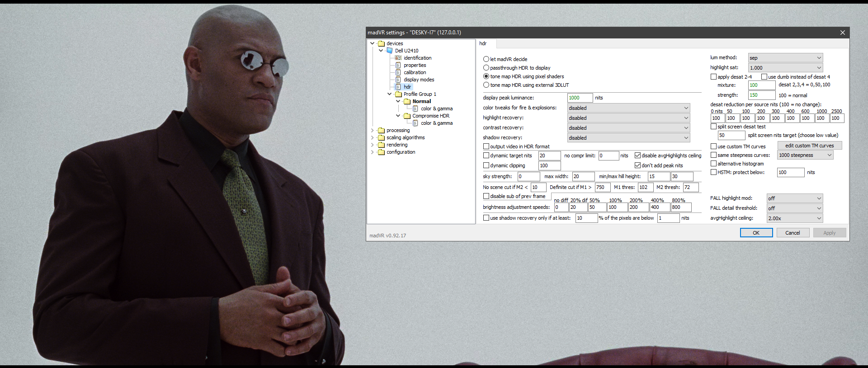Click the display peak luminance field
This screenshot has width=868, height=368.
click(580, 98)
